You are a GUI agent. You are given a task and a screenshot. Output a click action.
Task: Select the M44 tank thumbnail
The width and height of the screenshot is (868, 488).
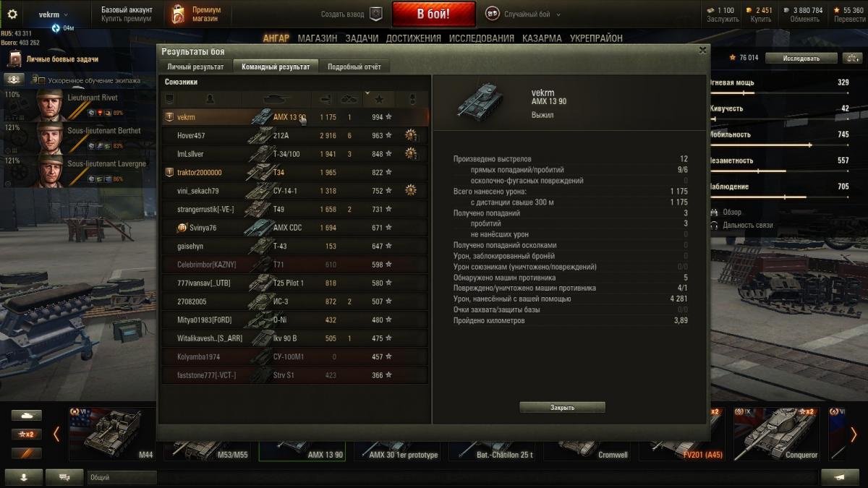tap(113, 434)
